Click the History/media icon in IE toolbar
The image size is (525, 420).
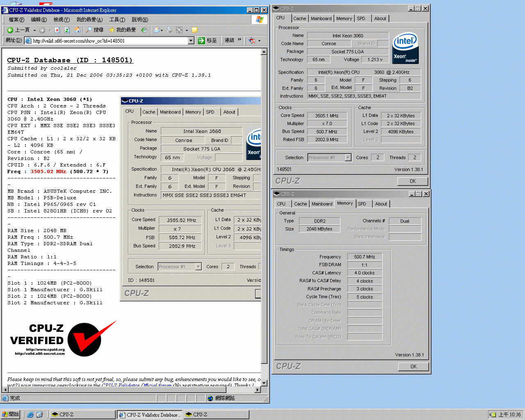point(144,30)
